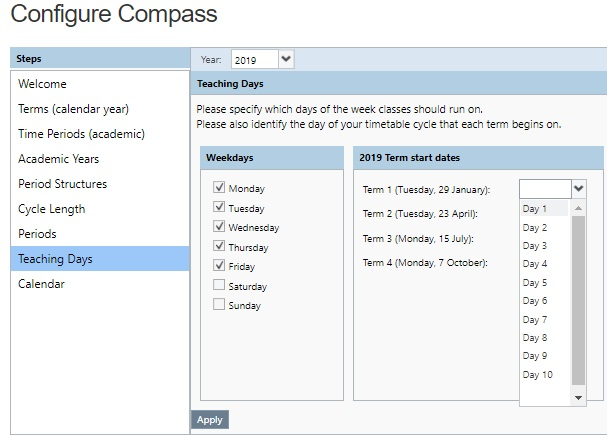This screenshot has width=607, height=435.
Task: Open the Cycle Length step
Action: click(51, 209)
